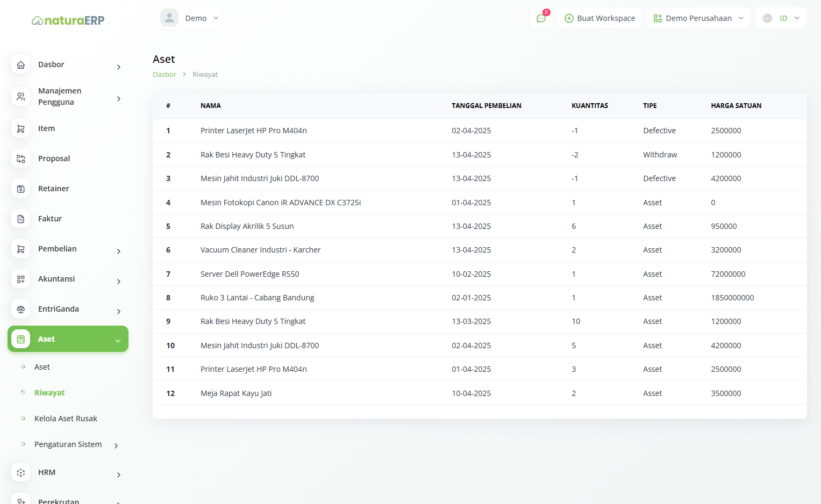The image size is (821, 504).
Task: Click the Pembelian cart icon
Action: (21, 249)
